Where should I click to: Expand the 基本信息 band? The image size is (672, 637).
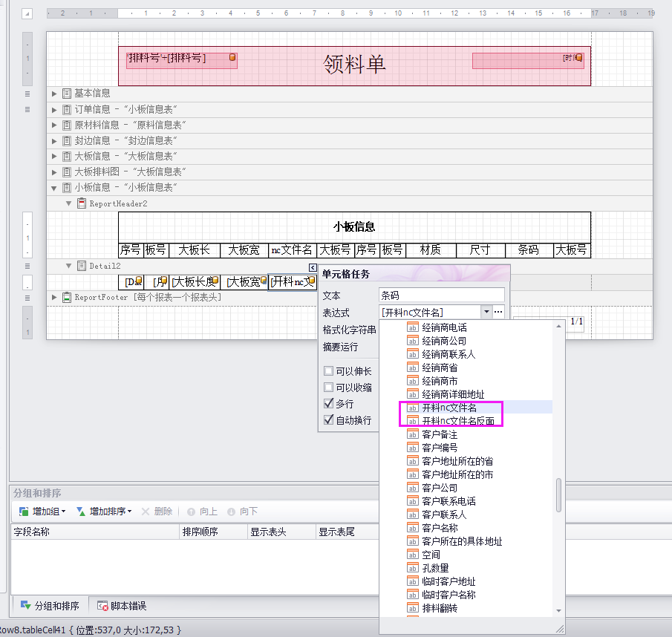tap(54, 94)
